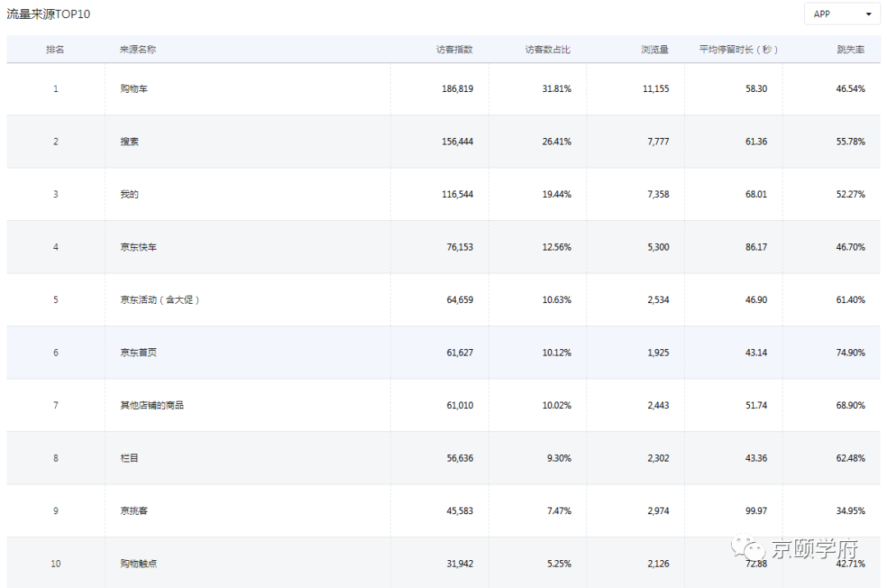This screenshot has height=588, width=887.
Task: Click the 排名 column header
Action: (x=55, y=50)
